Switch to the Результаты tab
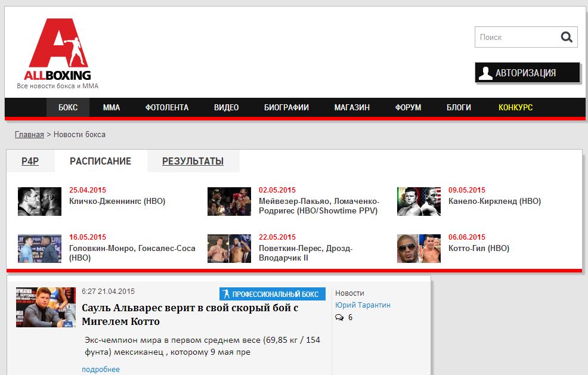This screenshot has width=588, height=375. [x=193, y=161]
